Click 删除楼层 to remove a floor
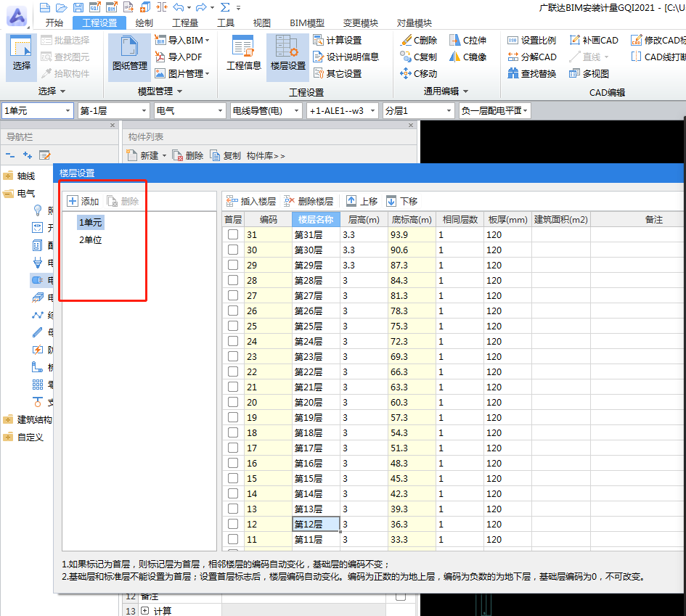Viewport: 686px width, 616px height. (x=309, y=201)
